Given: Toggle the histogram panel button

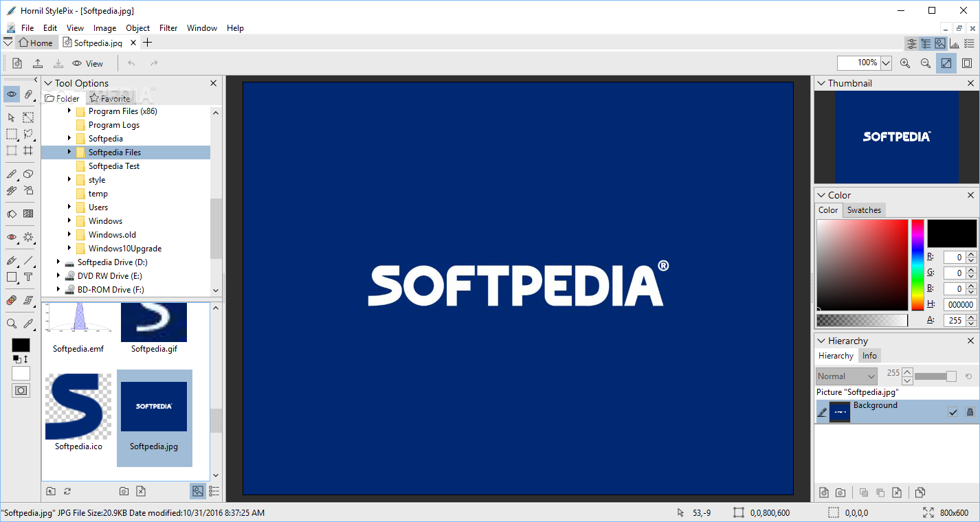Looking at the screenshot, I should tap(954, 43).
